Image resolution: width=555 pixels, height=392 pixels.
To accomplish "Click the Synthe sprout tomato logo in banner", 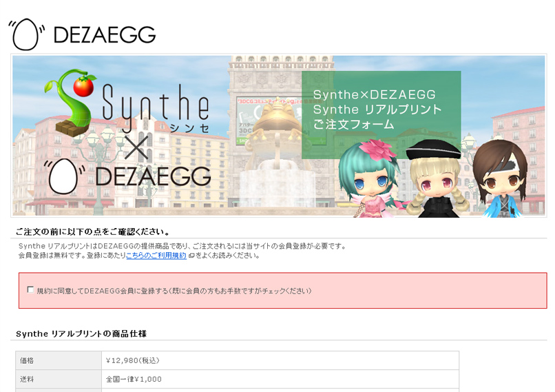I will click(x=70, y=103).
